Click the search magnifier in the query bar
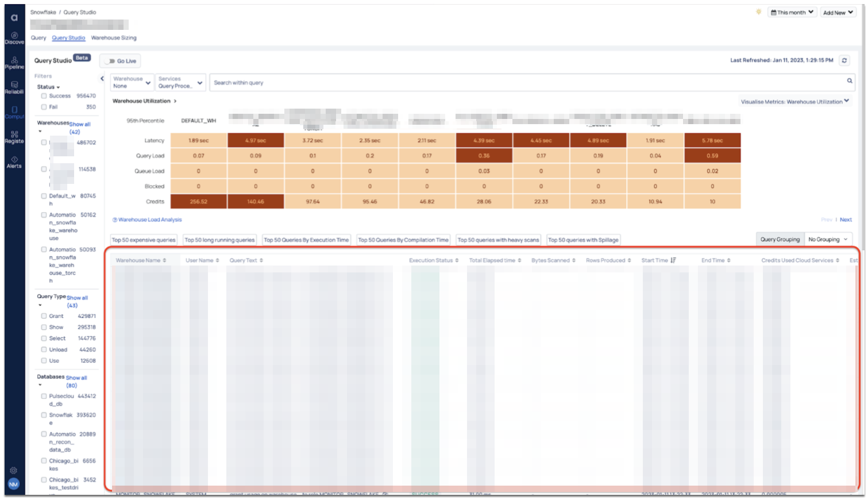This screenshot has height=500, width=868. [849, 81]
